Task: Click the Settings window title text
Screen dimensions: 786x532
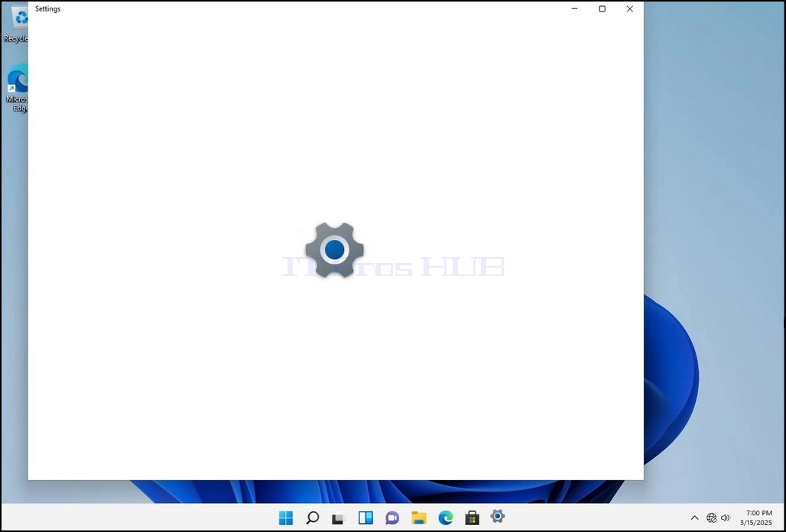Action: 47,9
